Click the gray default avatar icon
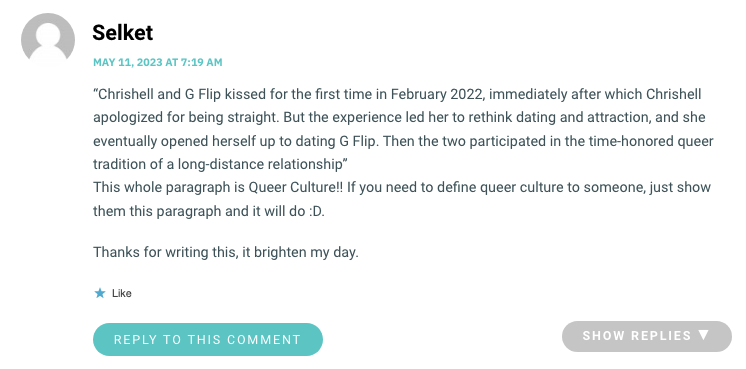Viewport: 746px width, 369px height. click(48, 39)
